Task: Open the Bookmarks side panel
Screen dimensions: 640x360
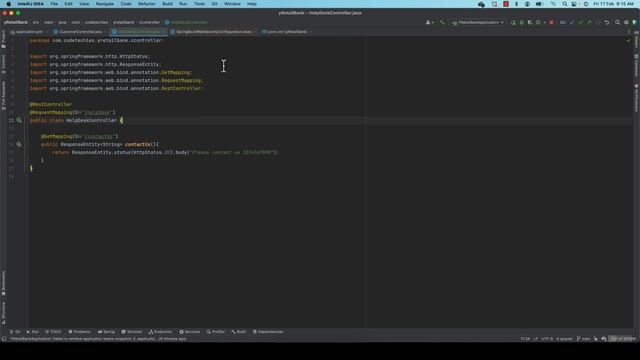Action: (x=4, y=283)
